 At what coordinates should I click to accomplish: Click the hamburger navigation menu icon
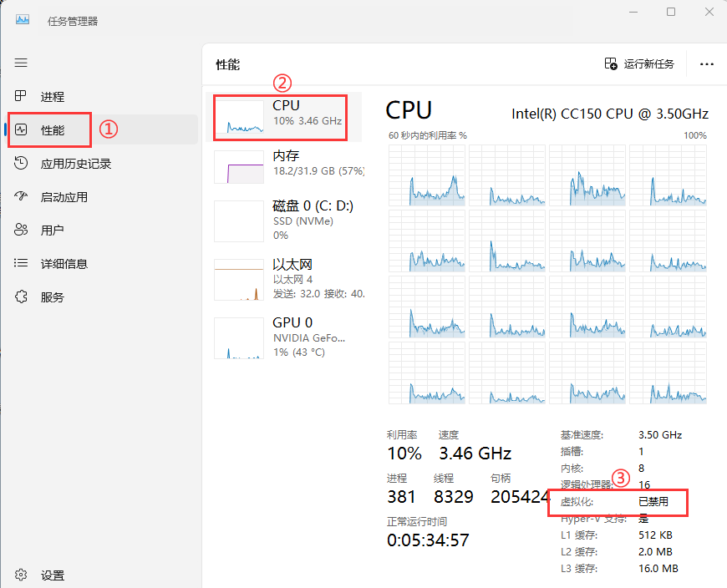click(22, 63)
